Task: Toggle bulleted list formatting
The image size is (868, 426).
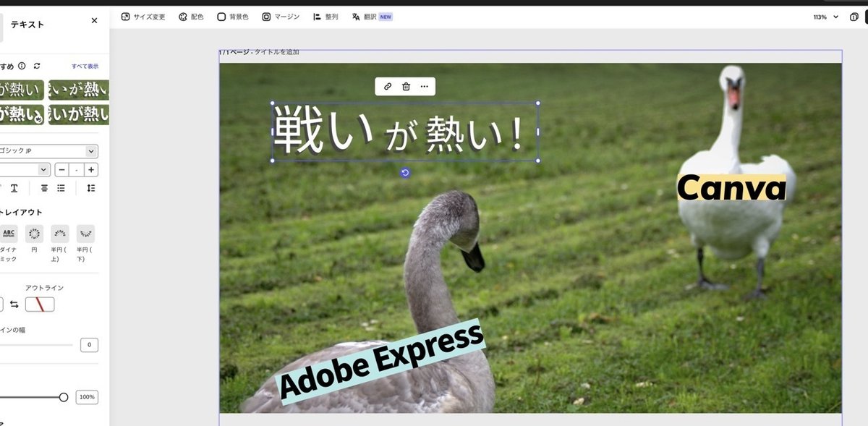Action: [x=61, y=188]
